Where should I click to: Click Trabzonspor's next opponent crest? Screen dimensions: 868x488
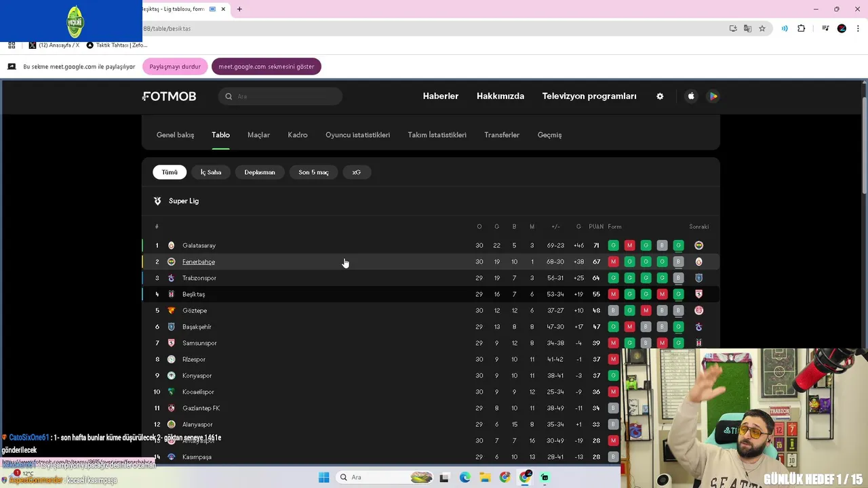(698, 278)
